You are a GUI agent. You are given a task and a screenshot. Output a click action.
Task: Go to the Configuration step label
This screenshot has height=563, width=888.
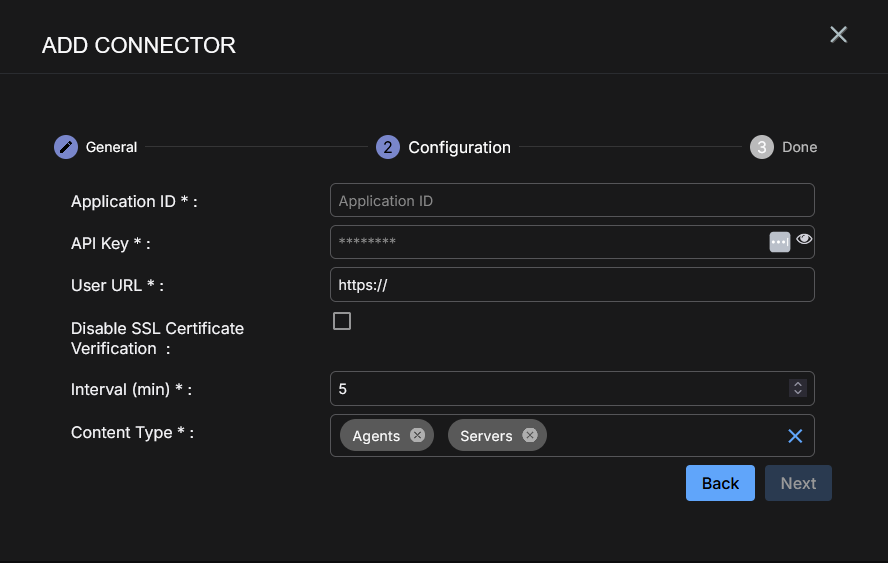[459, 147]
